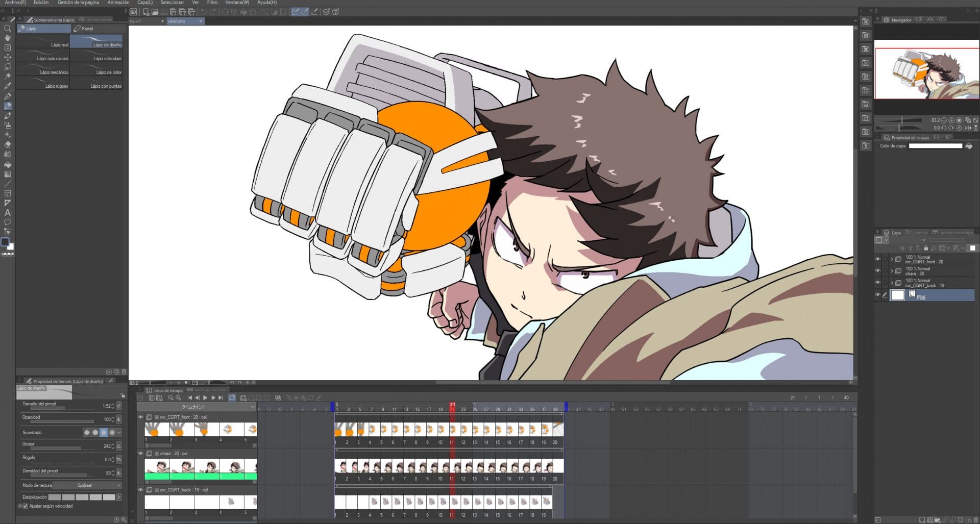
Task: Toggle mc_CGRT_back track visibility in timeline
Action: pyautogui.click(x=140, y=489)
